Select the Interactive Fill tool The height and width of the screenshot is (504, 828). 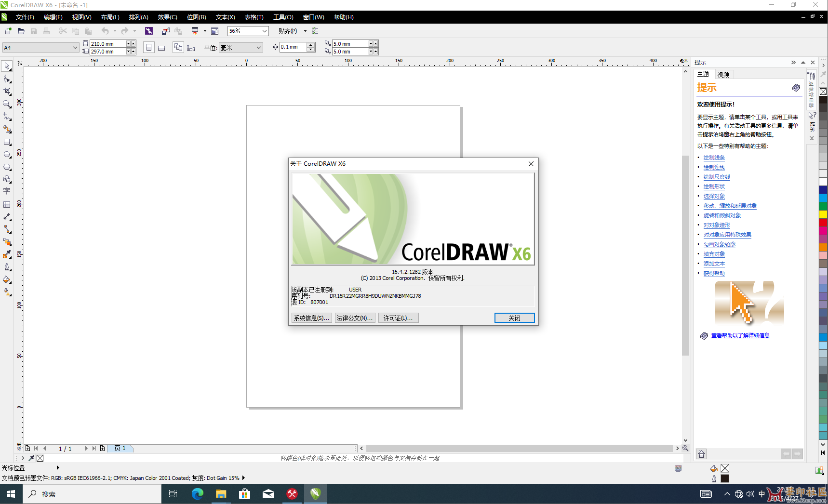(x=7, y=292)
